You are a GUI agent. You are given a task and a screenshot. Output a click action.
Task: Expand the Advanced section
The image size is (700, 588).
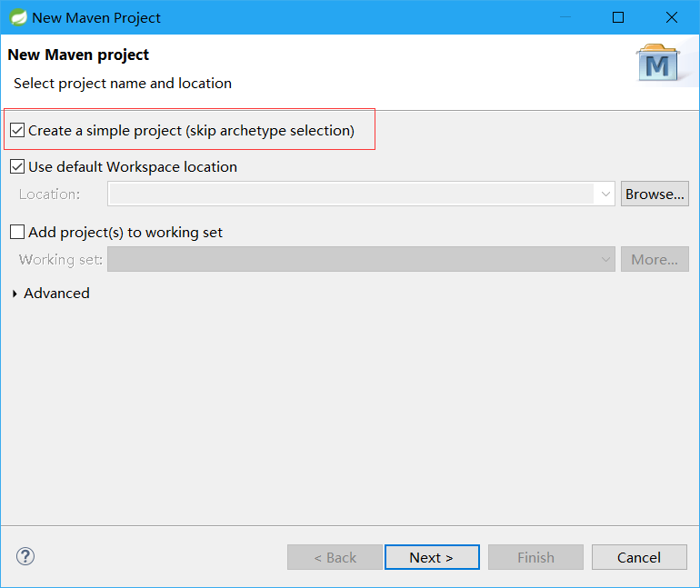click(x=15, y=294)
